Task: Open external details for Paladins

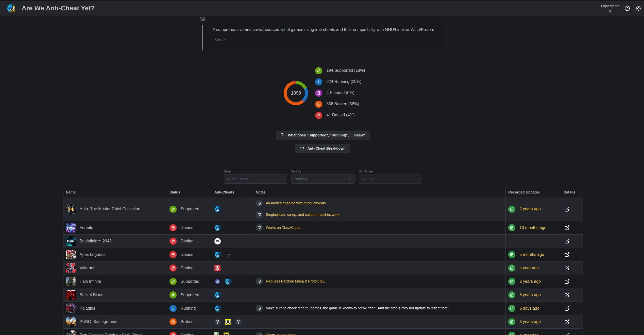Action: (567, 308)
